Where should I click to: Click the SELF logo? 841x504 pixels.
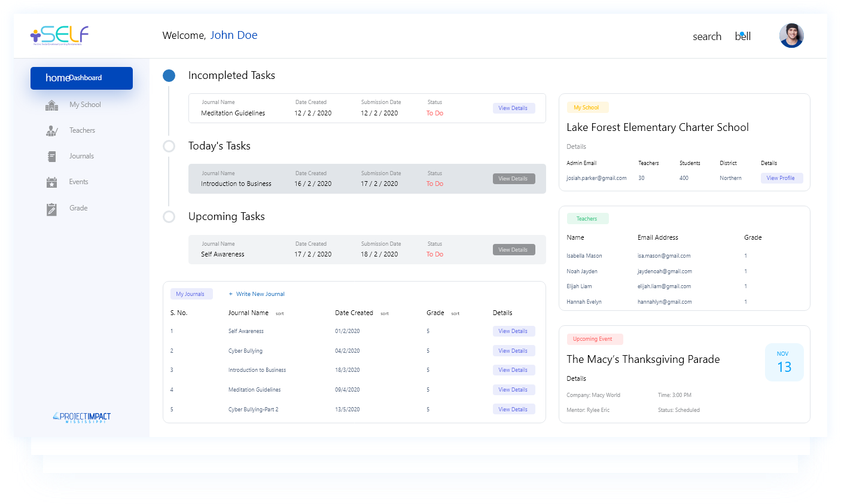click(60, 35)
